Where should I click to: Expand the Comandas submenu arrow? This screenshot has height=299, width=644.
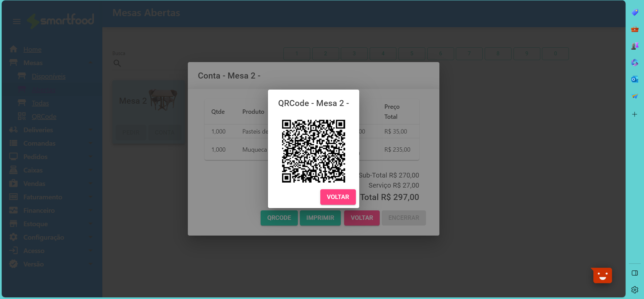tap(90, 143)
